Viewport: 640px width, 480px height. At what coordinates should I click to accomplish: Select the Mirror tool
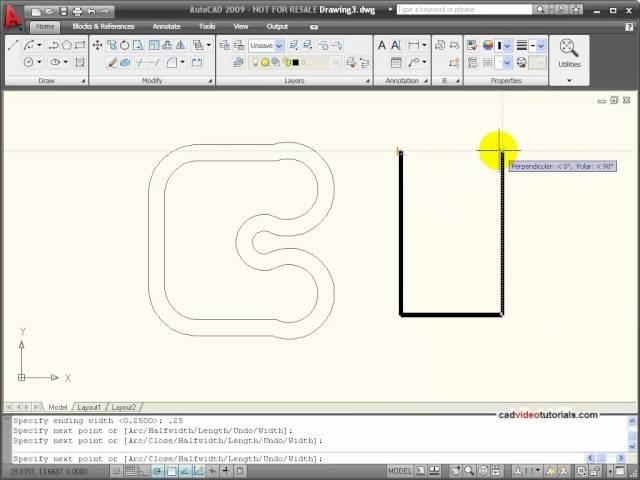coord(181,45)
